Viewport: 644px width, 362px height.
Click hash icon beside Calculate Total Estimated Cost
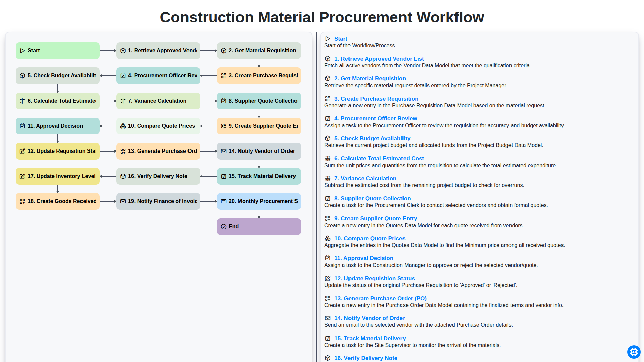pyautogui.click(x=328, y=158)
